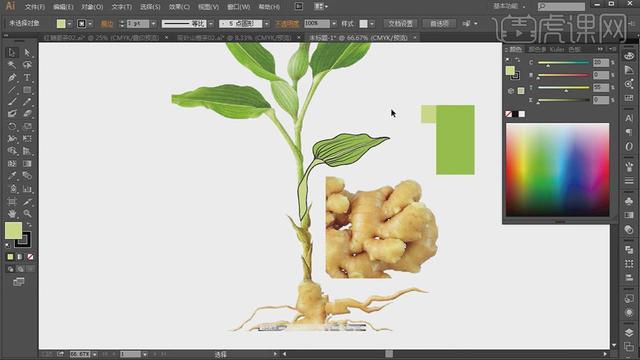Screen dimensions: 640x360
Task: Select the Slice tool
Action: coord(27,201)
